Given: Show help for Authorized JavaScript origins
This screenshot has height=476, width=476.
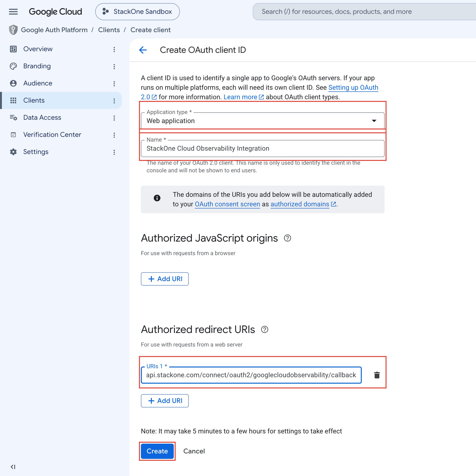Looking at the screenshot, I should [x=287, y=238].
